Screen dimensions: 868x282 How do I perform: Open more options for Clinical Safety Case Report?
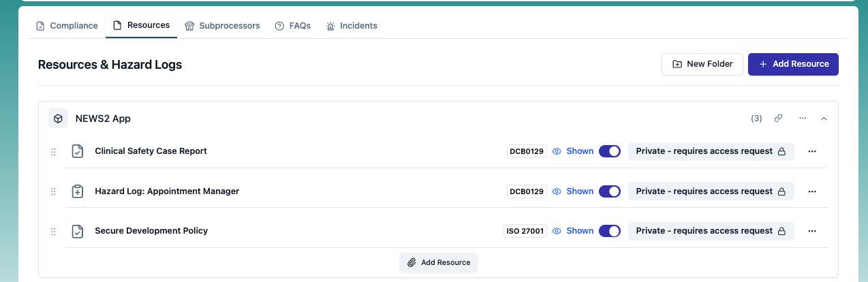[x=811, y=151]
